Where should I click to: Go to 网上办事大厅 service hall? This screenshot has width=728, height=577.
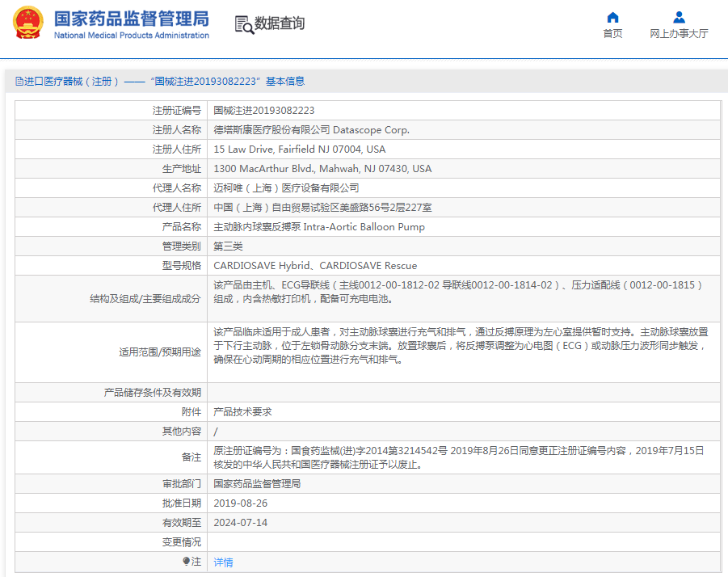pyautogui.click(x=679, y=34)
